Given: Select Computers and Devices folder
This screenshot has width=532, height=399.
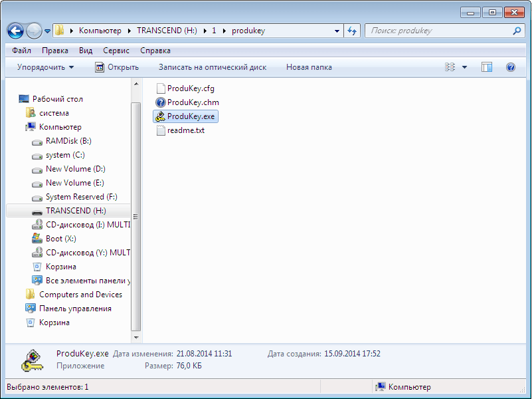Looking at the screenshot, I should [x=74, y=295].
